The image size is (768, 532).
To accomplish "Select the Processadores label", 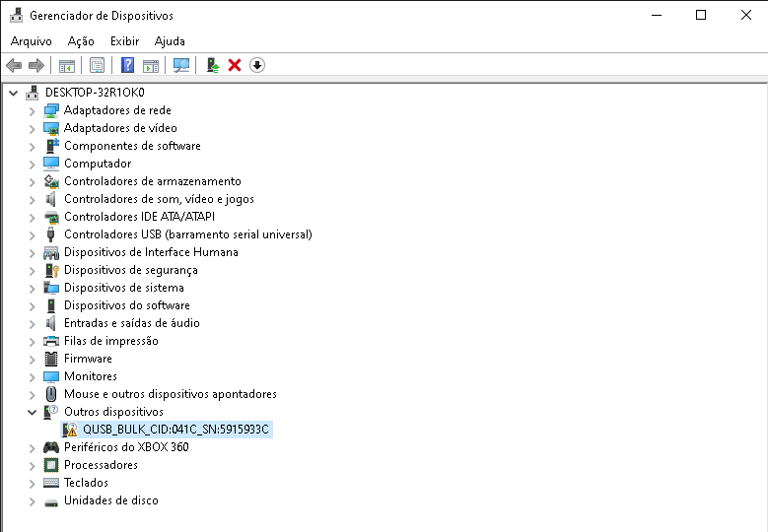I will click(101, 465).
